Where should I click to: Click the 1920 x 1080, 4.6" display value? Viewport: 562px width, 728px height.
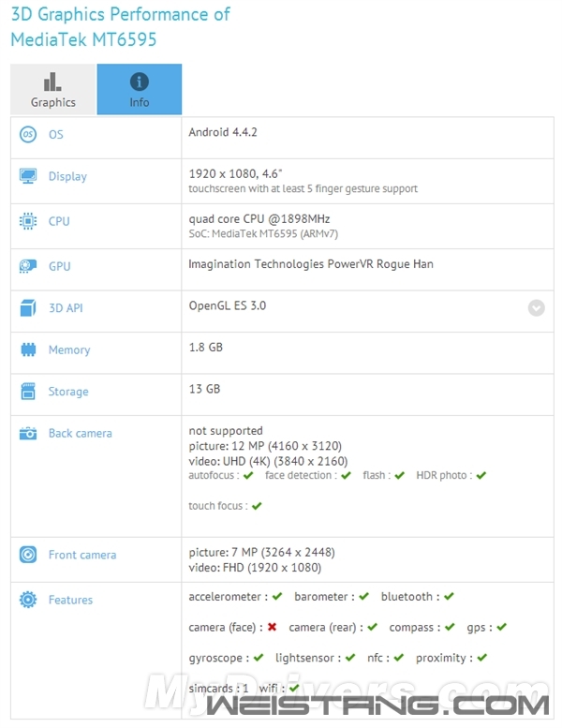pos(235,174)
